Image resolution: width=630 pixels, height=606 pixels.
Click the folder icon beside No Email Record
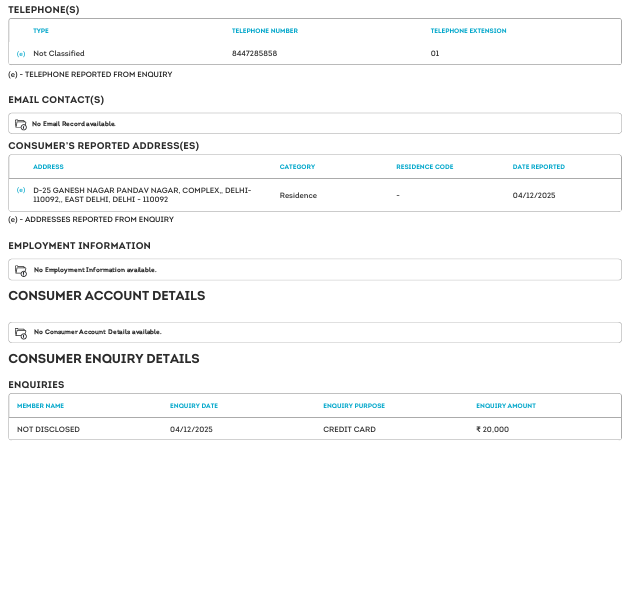click(x=21, y=124)
